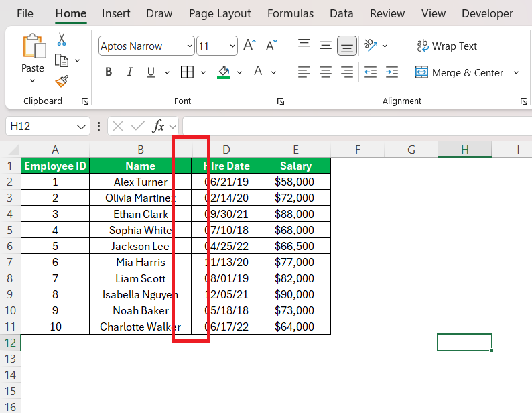Switch to the Page Layout tab
The image size is (532, 413).
[x=220, y=13]
